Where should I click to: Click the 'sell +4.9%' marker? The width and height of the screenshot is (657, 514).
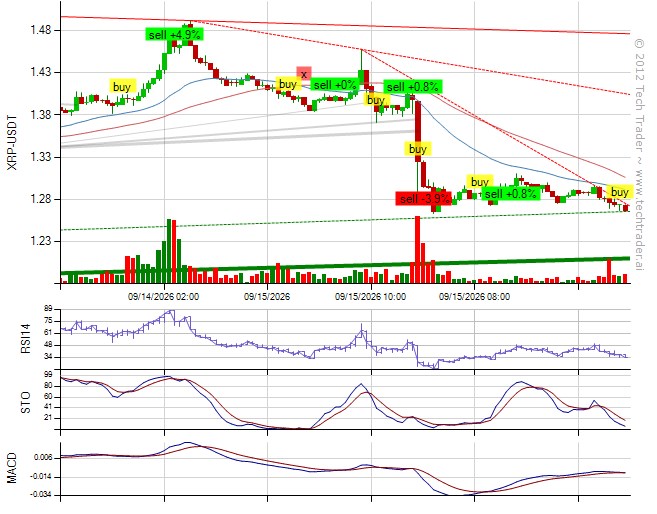(x=174, y=34)
